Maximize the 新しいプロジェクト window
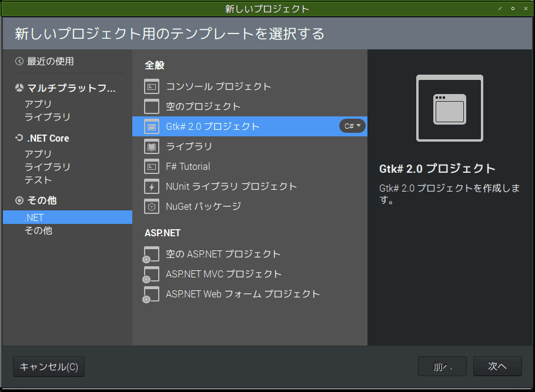Viewport: 535px width, 392px height. 513,9
